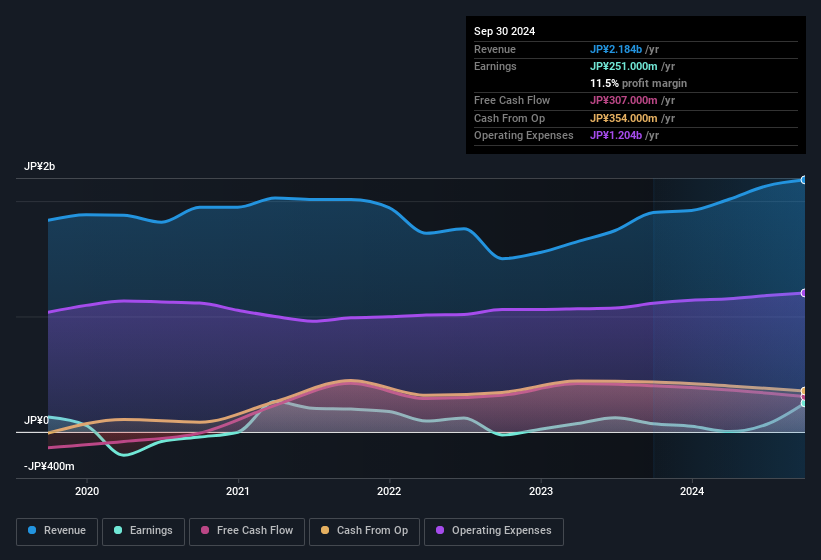This screenshot has width=821, height=560.
Task: Select the 2021 axis label
Action: click(x=238, y=491)
